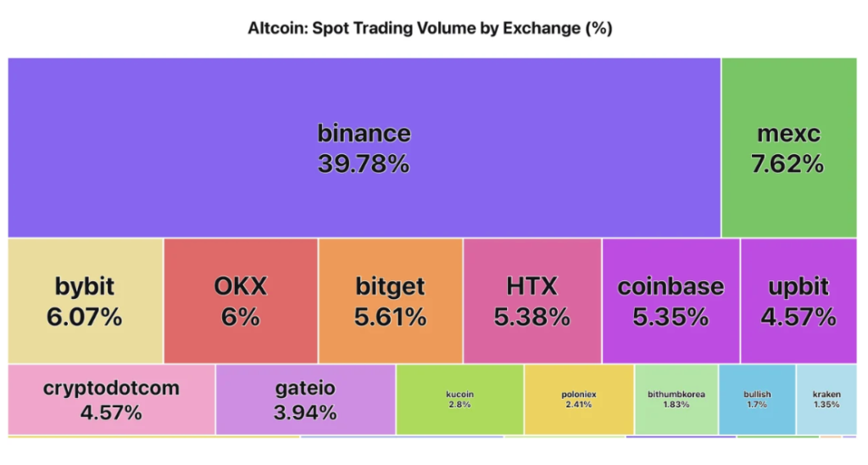Click the cryptodotcom 4.57% block
Viewport: 868px width, 465px height.
pyautogui.click(x=111, y=399)
